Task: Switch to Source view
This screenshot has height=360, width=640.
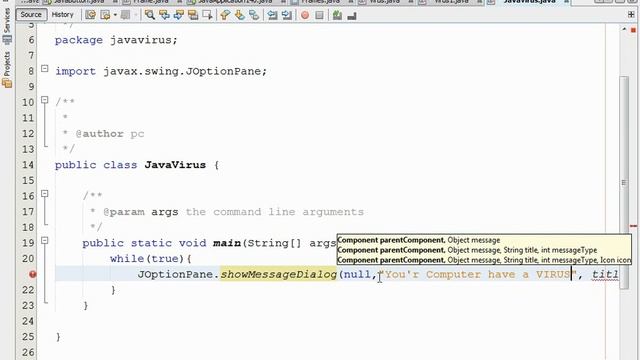Action: tap(31, 15)
